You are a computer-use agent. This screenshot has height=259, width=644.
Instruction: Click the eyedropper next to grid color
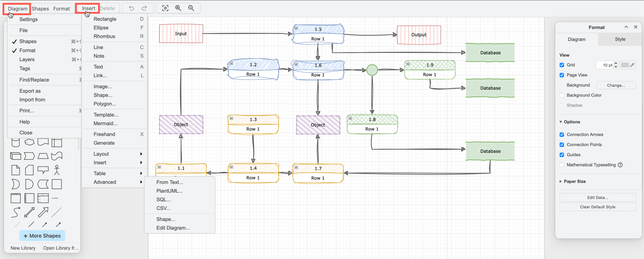(x=632, y=65)
